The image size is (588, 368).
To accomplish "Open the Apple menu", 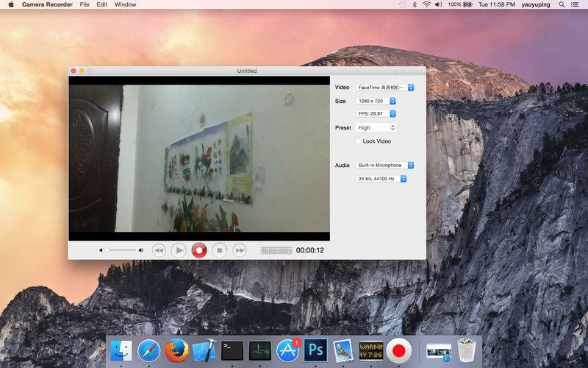I will [11, 4].
